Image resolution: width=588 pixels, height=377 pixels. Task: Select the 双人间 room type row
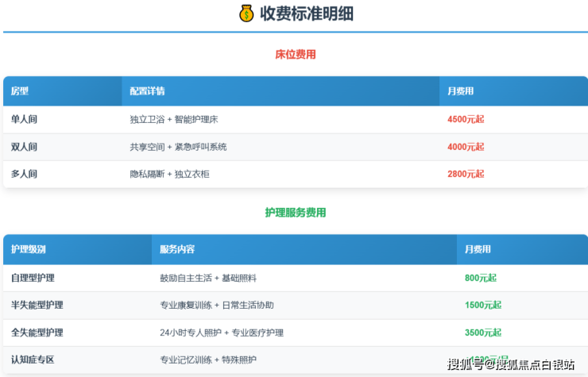click(24, 147)
